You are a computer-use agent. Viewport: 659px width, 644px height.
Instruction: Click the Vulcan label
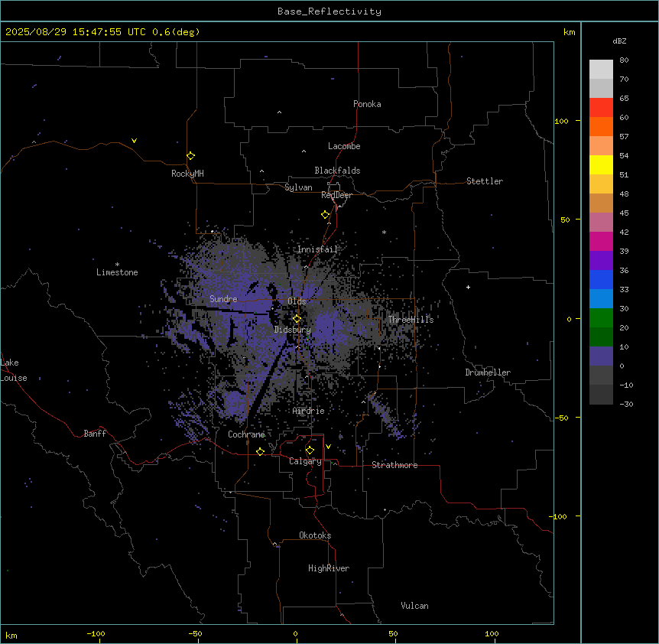(415, 606)
